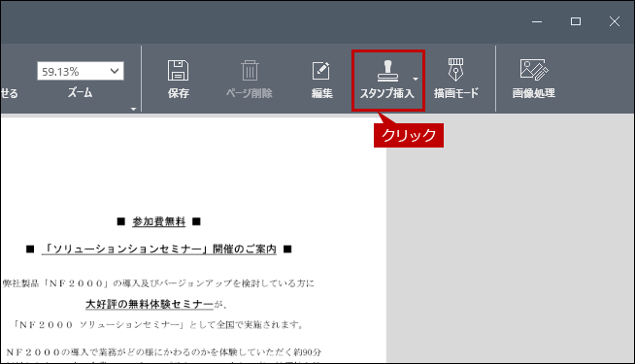Expand the ズーム group corner arrow

tap(133, 109)
